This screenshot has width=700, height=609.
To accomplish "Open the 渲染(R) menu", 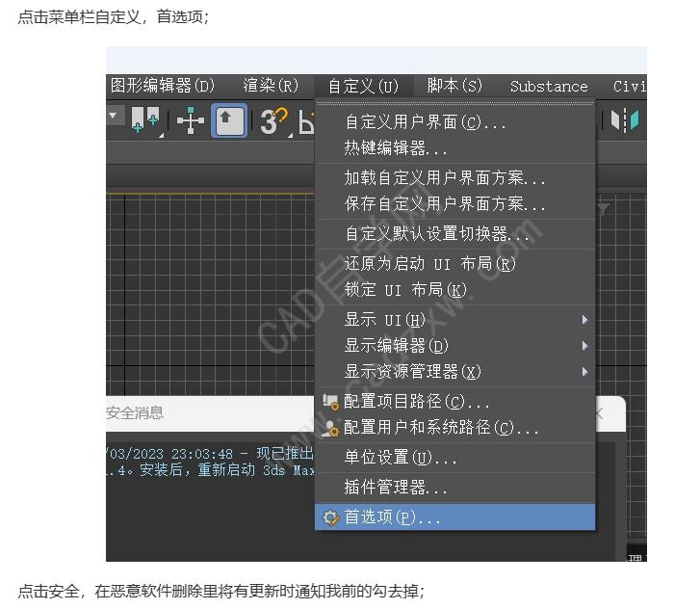I will [x=271, y=86].
